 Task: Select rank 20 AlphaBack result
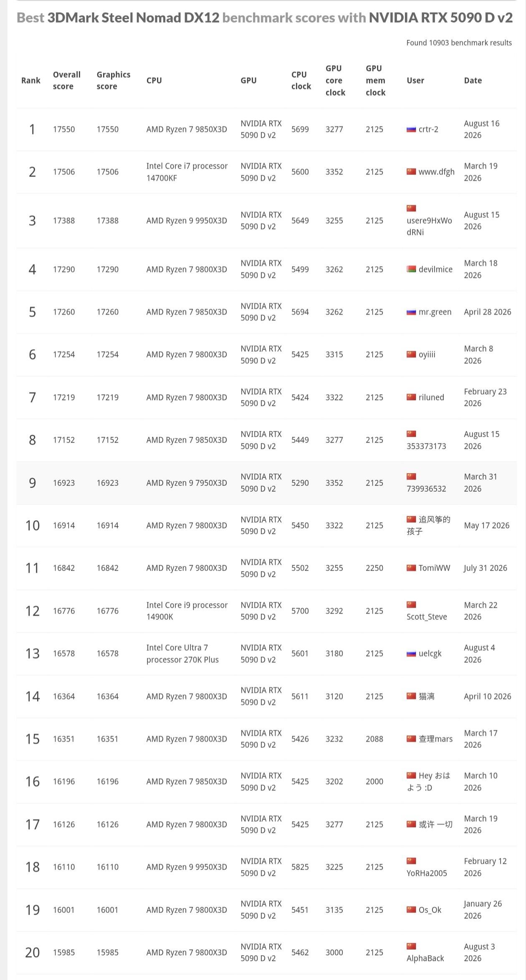[266, 952]
